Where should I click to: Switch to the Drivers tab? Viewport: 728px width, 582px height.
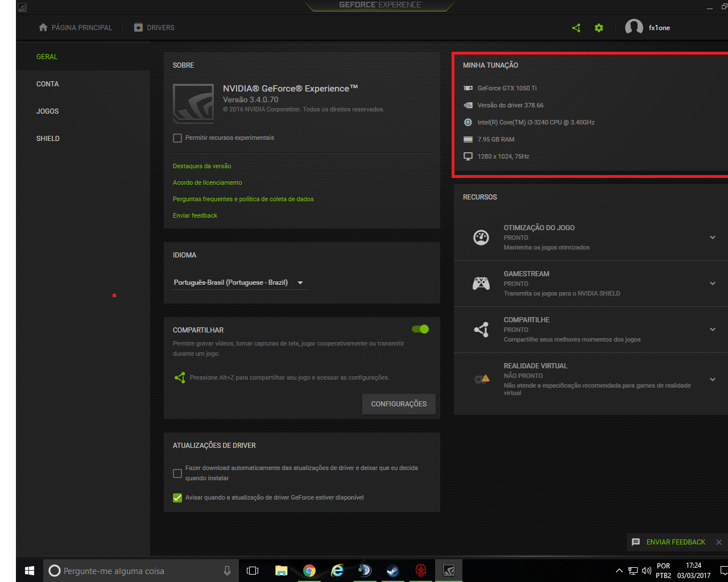[x=154, y=27]
